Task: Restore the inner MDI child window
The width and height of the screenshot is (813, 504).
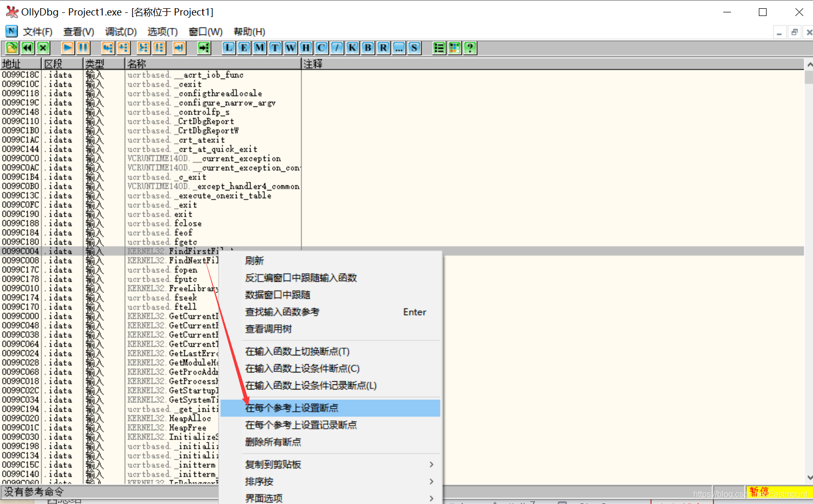Action: pyautogui.click(x=794, y=32)
